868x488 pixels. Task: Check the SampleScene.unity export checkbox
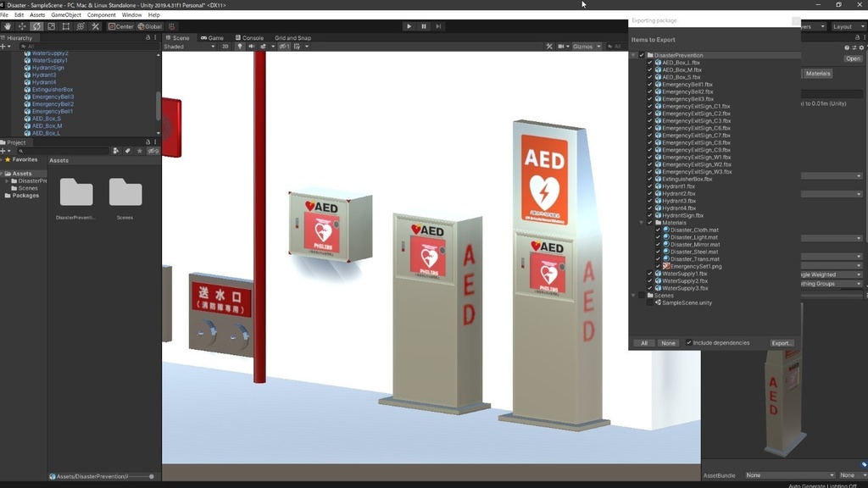tap(650, 302)
